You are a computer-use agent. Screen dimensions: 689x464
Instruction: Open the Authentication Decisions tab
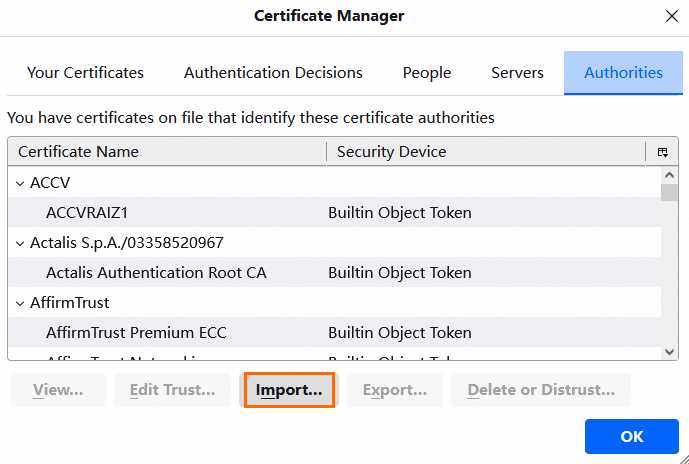click(273, 73)
